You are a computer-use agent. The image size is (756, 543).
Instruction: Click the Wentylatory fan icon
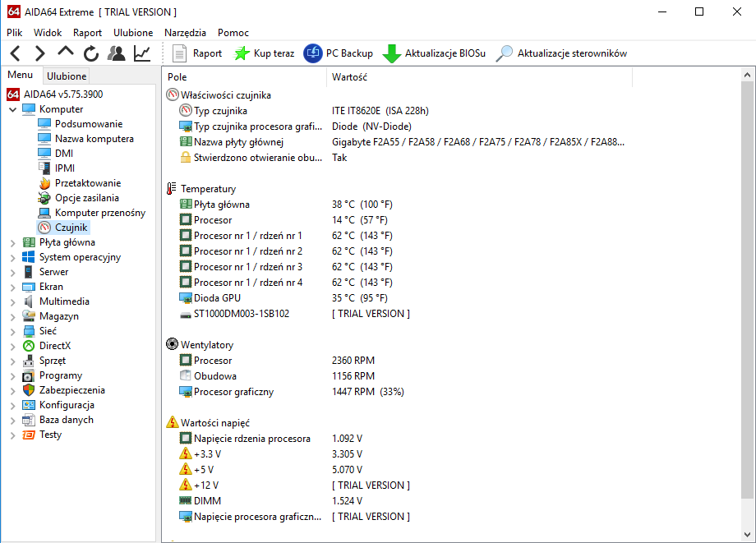tap(172, 344)
